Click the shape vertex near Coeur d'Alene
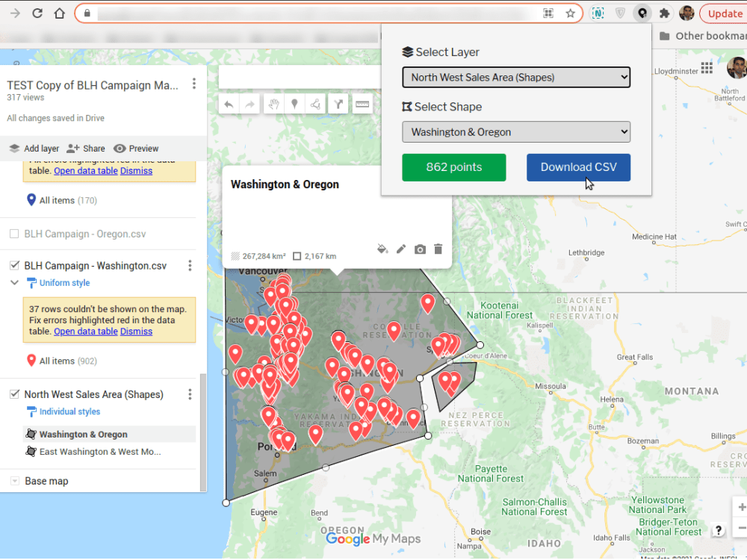 pos(480,345)
